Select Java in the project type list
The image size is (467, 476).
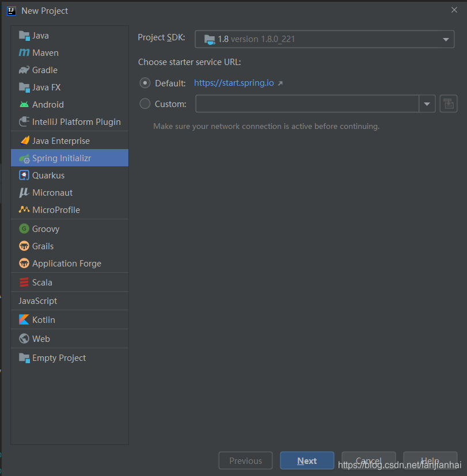(x=70, y=36)
